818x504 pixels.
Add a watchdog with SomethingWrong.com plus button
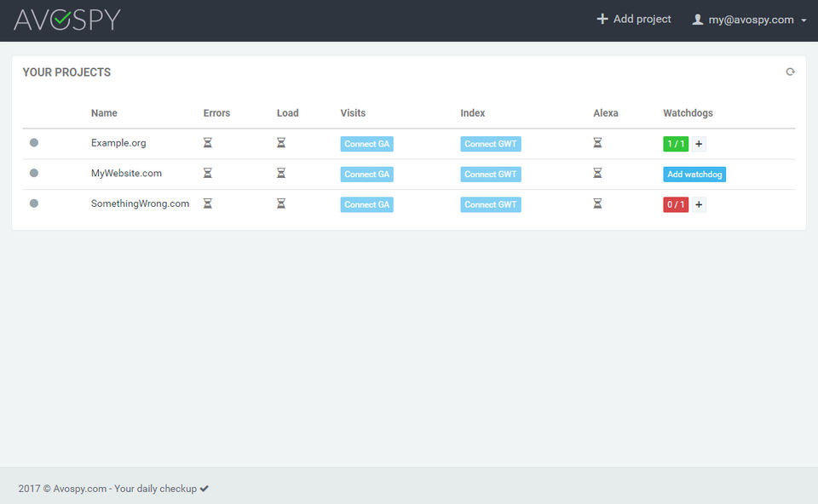pyautogui.click(x=699, y=204)
